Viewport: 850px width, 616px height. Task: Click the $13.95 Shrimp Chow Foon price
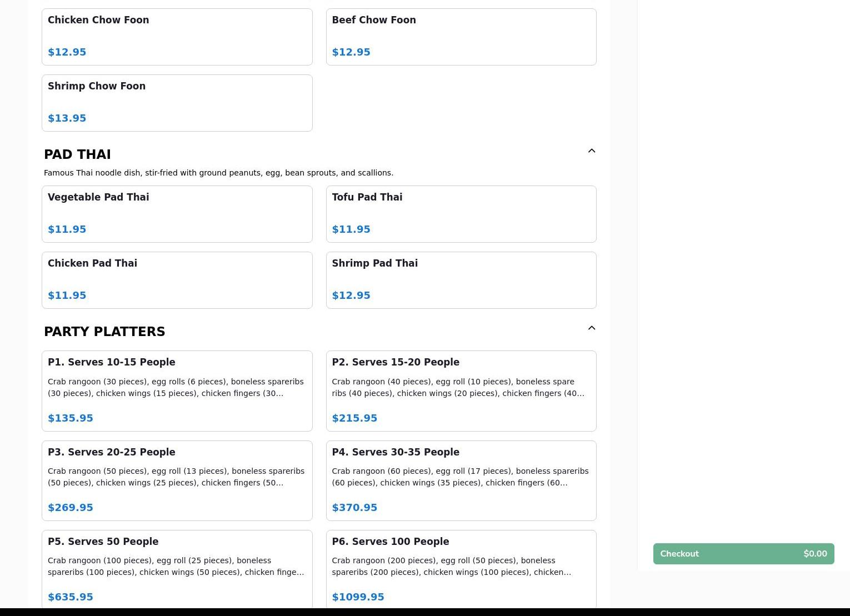point(67,118)
